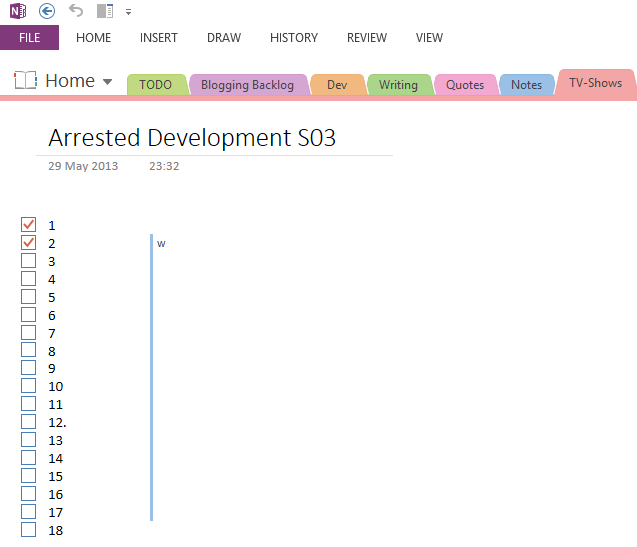Mark item 8 checkbox as done

pos(28,350)
